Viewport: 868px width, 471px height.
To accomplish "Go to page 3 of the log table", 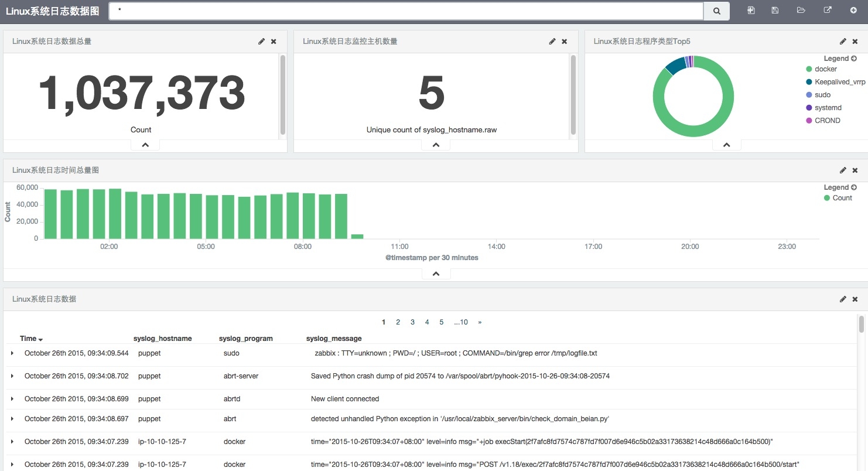I will [413, 322].
